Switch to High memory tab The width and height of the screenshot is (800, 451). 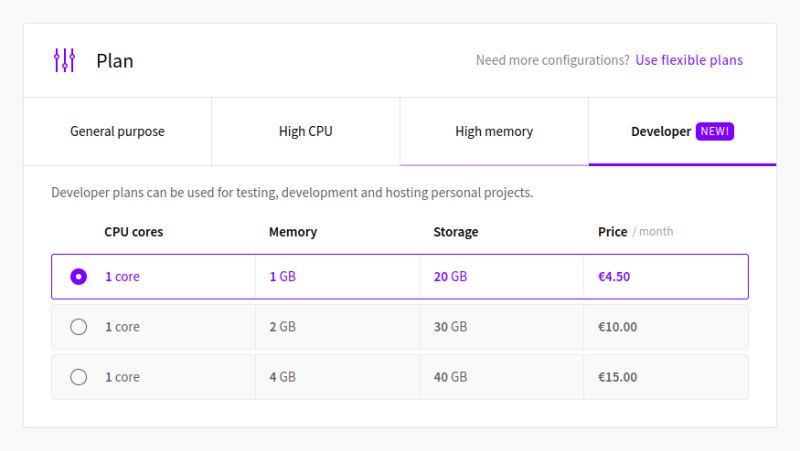pos(494,131)
